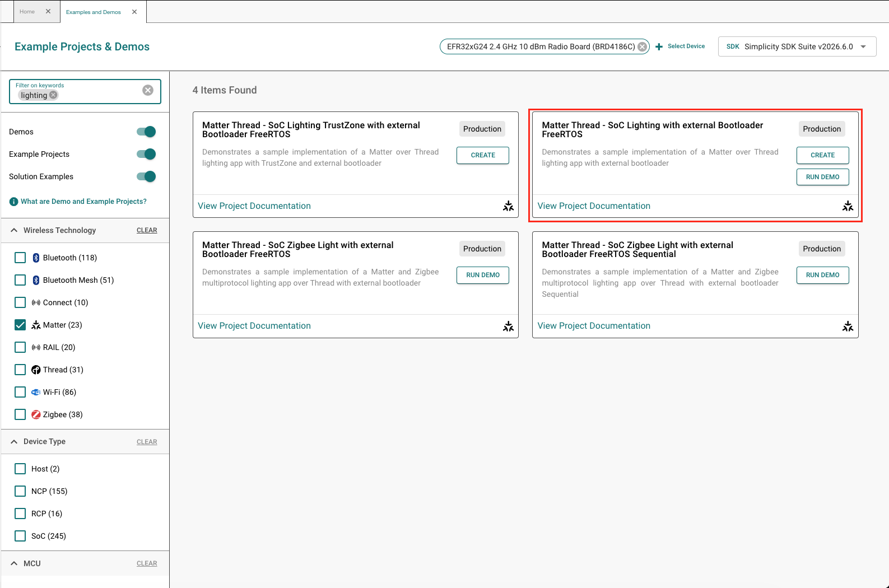Click Matter icon on SoC Lighting external Bootloader card
Viewport: 889px width, 588px height.
pos(848,206)
